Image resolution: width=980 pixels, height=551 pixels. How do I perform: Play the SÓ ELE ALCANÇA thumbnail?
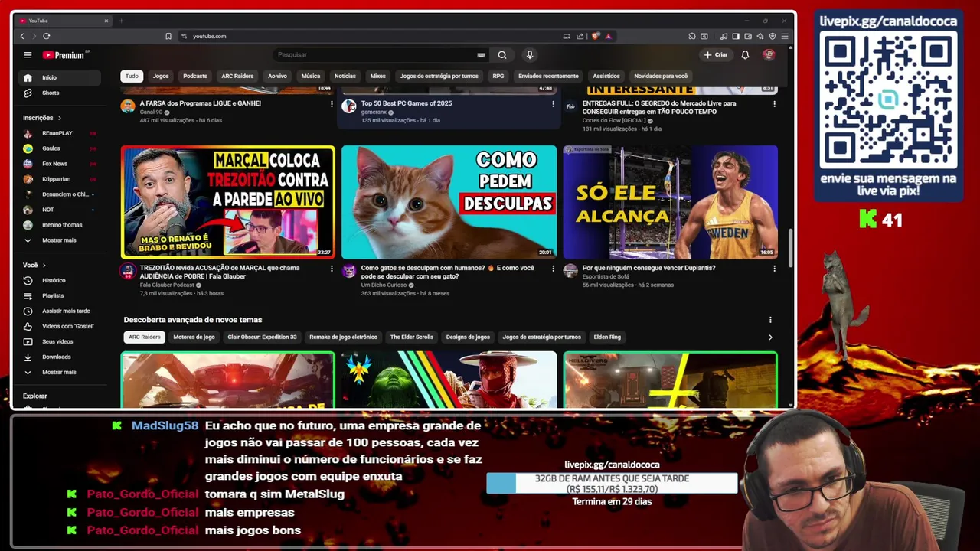pos(670,202)
